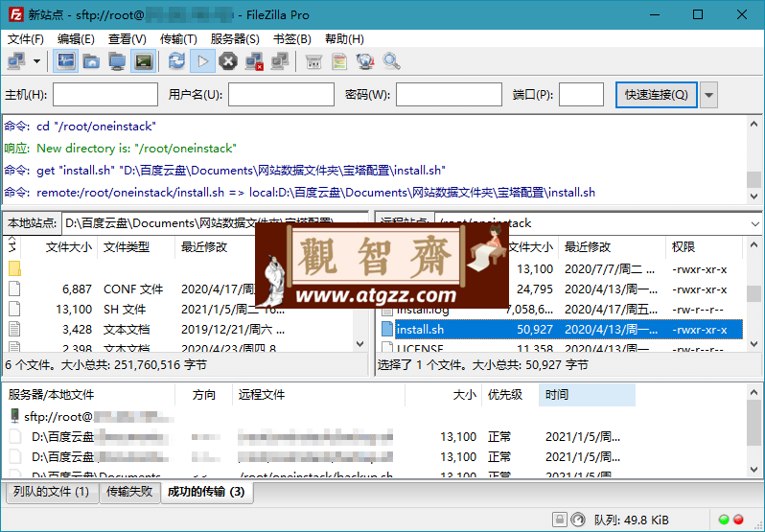
Task: Click the remote list scroll down arrow
Action: point(753,344)
